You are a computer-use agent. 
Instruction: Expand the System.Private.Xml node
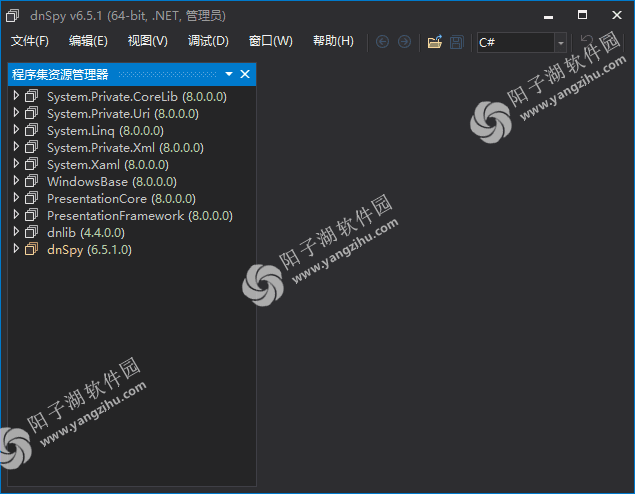pyautogui.click(x=16, y=147)
